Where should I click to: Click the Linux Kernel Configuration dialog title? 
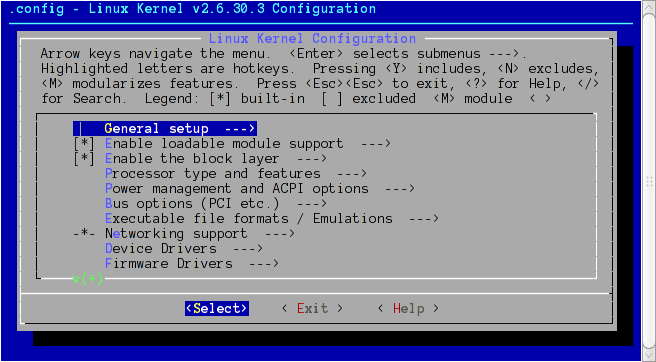click(312, 39)
